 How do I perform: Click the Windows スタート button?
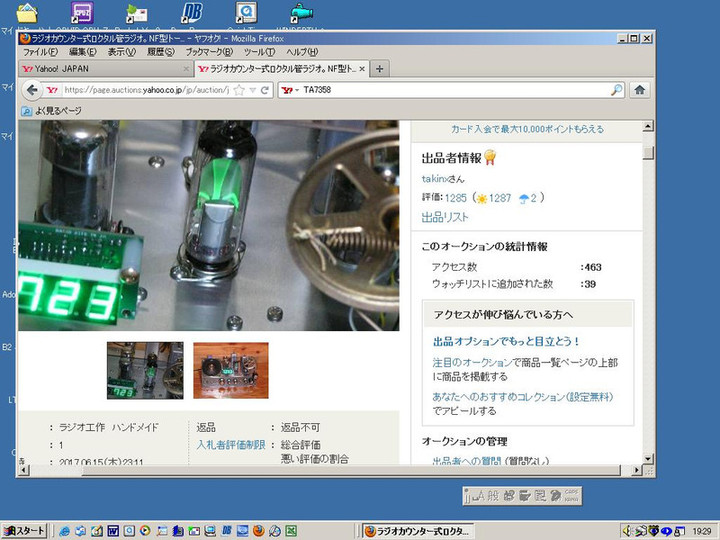[x=24, y=530]
